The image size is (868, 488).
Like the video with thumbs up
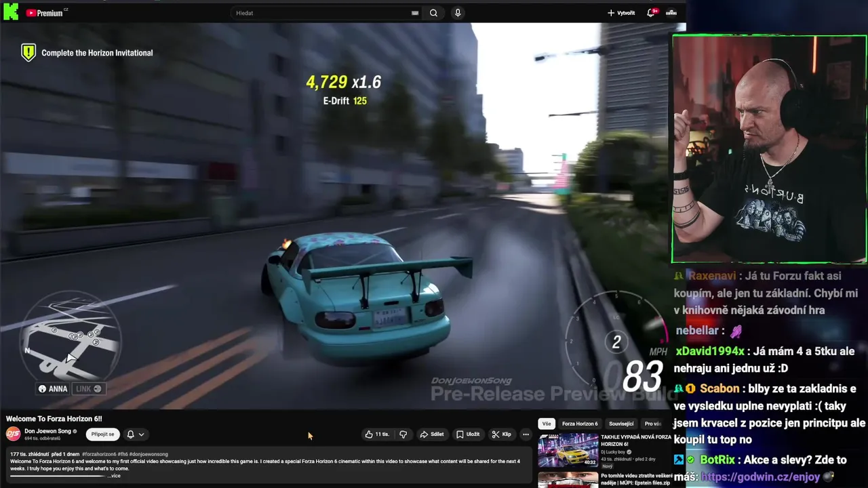pyautogui.click(x=377, y=434)
